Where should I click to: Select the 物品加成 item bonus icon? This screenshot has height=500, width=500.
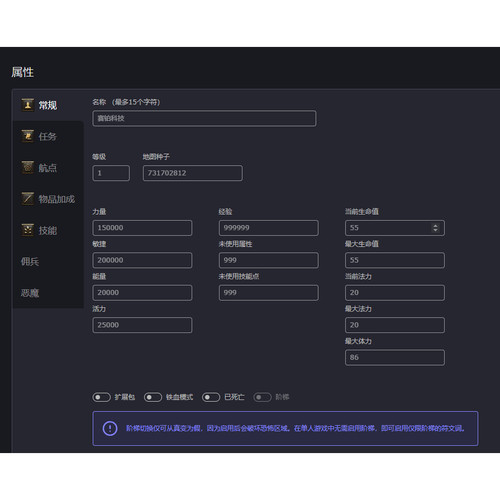point(28,199)
